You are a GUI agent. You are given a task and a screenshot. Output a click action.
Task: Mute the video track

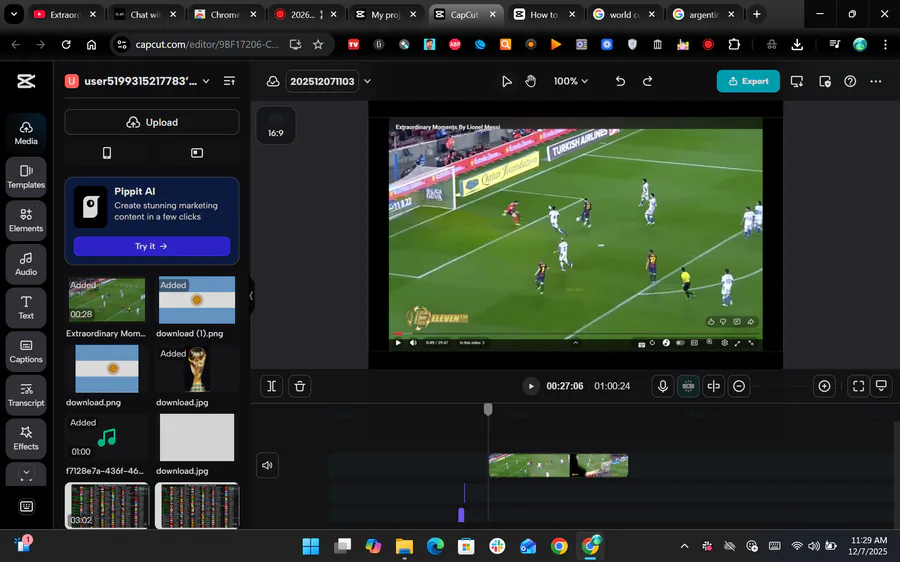coord(267,466)
